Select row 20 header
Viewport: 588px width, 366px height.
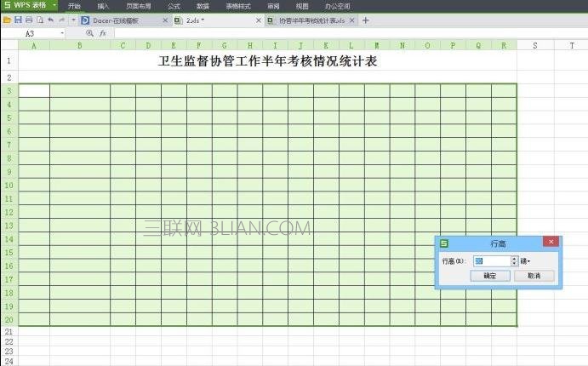click(x=9, y=319)
